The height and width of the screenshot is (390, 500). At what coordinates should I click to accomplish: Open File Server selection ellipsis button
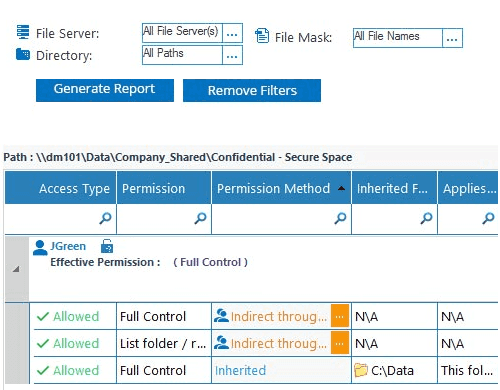(x=232, y=33)
